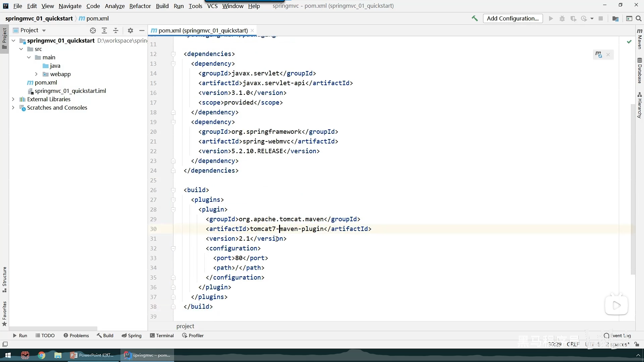Click Collapse All in Project panel
Viewport: 644px width, 362px height.
coord(116,31)
